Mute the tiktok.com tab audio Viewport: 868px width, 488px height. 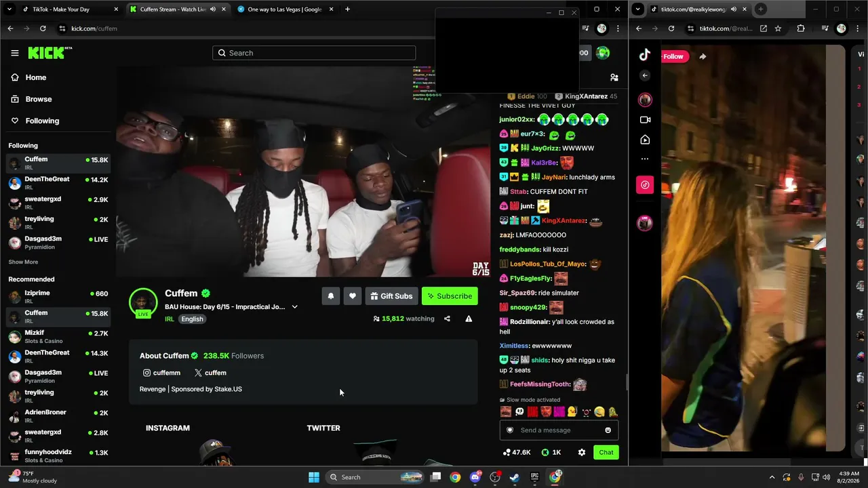tap(733, 9)
